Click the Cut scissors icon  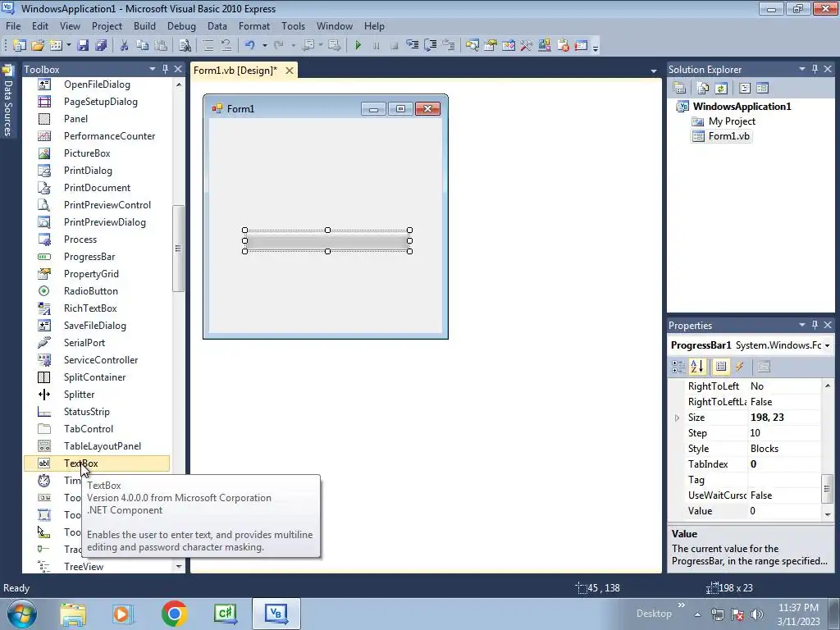(x=124, y=46)
